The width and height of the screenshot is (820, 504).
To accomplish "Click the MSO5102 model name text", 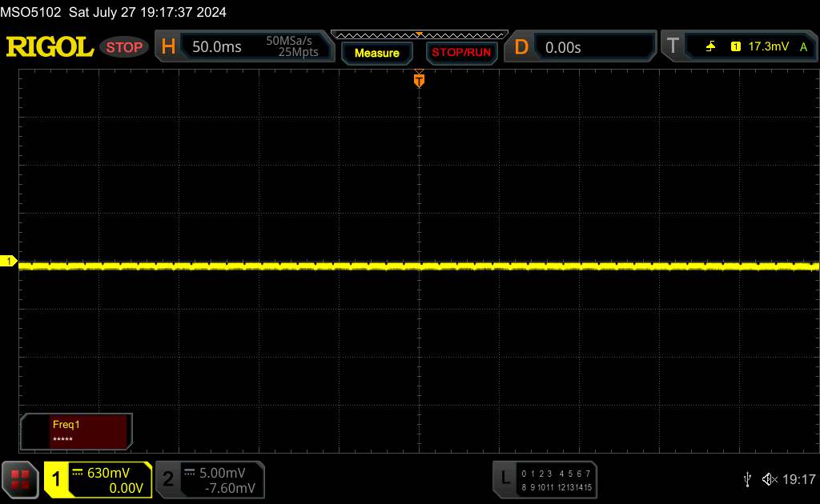I will point(31,12).
